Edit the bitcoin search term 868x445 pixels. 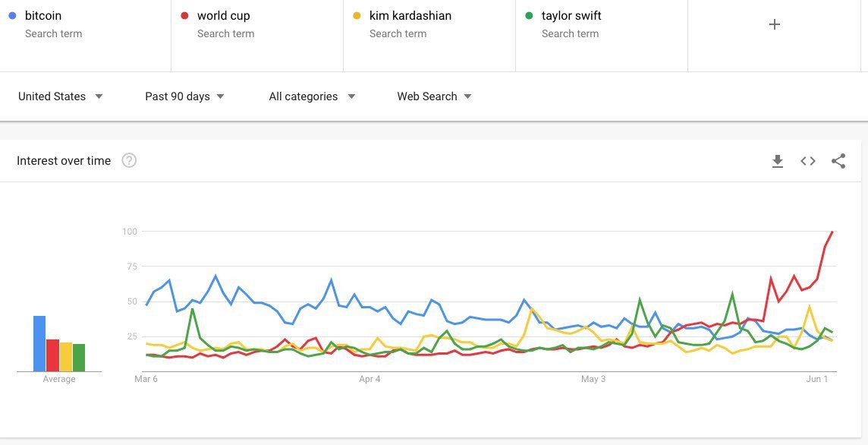click(43, 16)
